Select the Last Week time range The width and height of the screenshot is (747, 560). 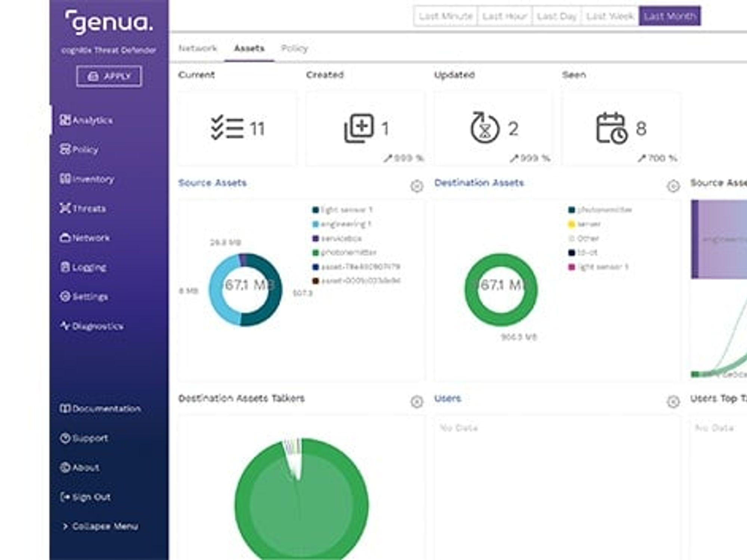(610, 16)
